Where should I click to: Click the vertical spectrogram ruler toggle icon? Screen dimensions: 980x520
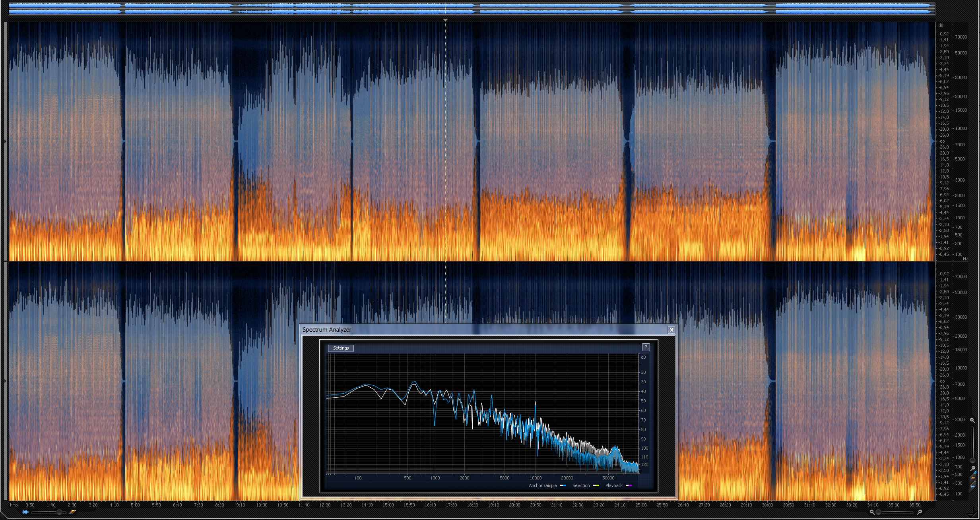click(x=973, y=477)
